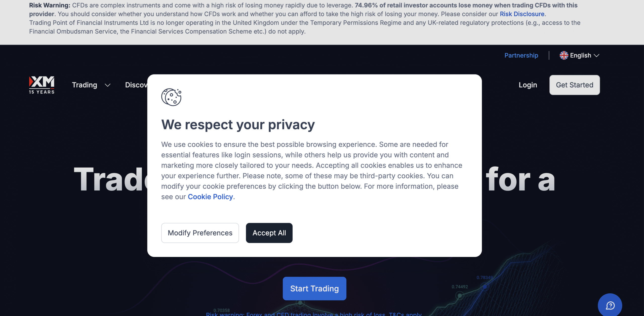Click the cookie icon in the dialog

point(171,97)
